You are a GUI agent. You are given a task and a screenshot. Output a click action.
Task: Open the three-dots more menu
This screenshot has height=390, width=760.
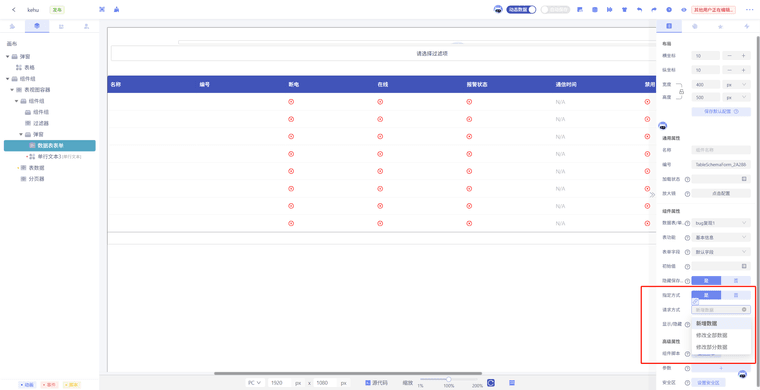tap(750, 9)
